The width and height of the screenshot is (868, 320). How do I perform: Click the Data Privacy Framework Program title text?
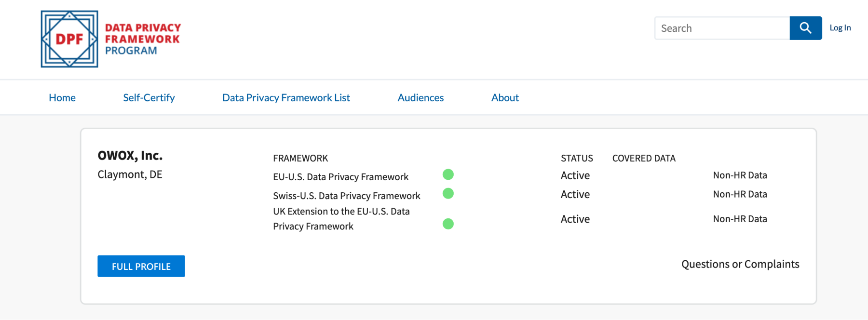point(143,39)
